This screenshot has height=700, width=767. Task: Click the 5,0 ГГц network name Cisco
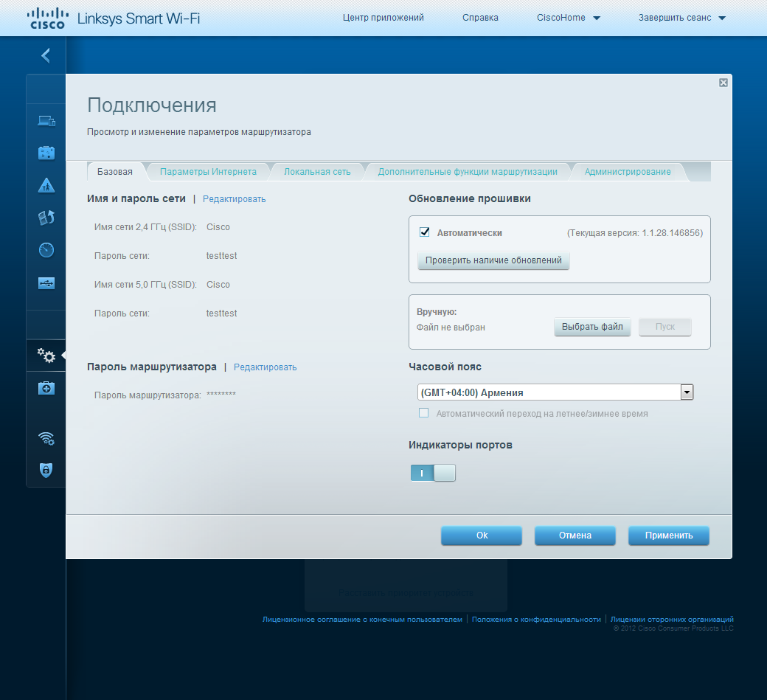click(218, 285)
